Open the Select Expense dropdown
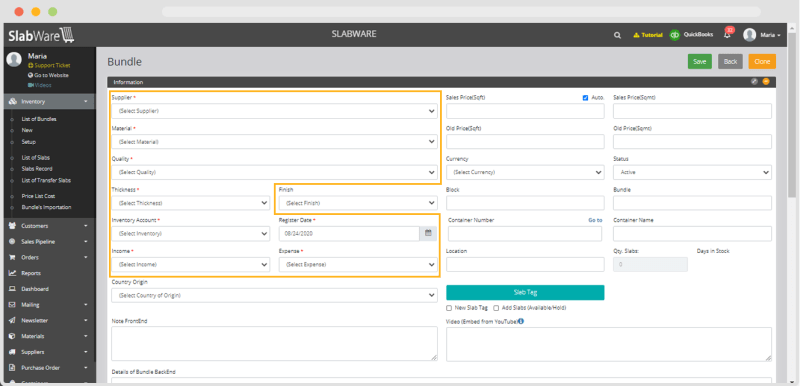Image resolution: width=800 pixels, height=386 pixels. pyautogui.click(x=358, y=265)
